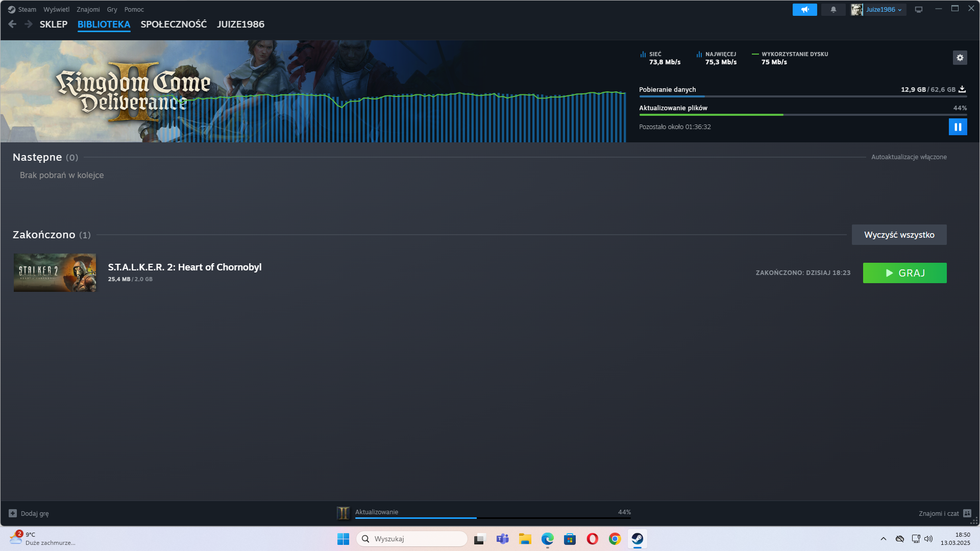Click the window resize grip in corner
This screenshot has width=980, height=551.
click(974, 521)
